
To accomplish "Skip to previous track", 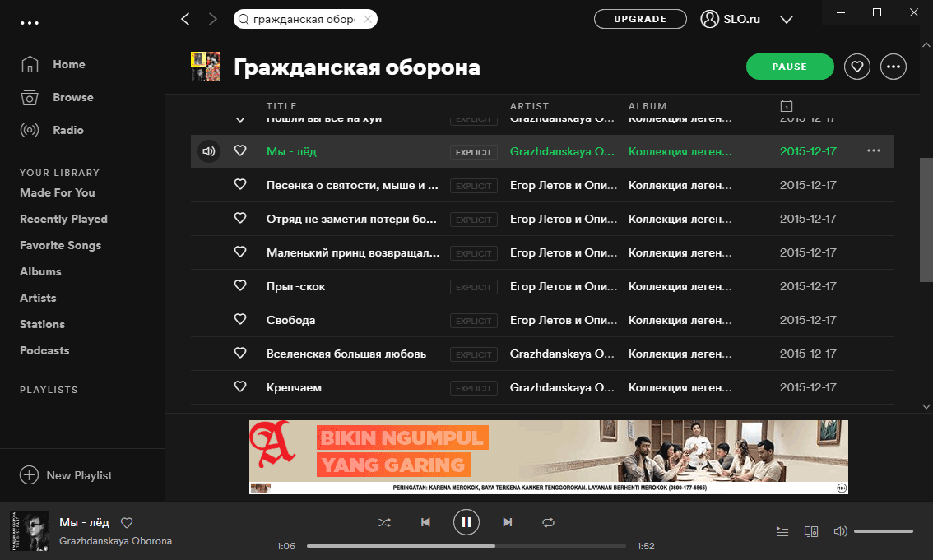I will (x=425, y=522).
